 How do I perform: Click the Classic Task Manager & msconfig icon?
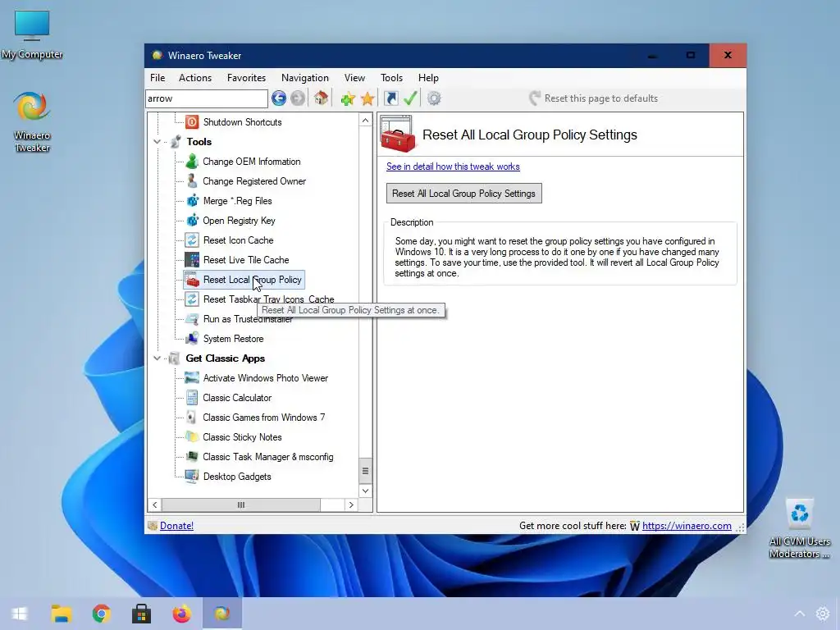[x=192, y=456]
